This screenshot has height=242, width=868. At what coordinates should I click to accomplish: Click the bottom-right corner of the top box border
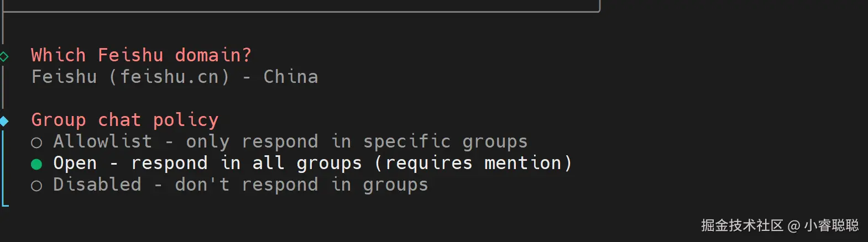[599, 10]
